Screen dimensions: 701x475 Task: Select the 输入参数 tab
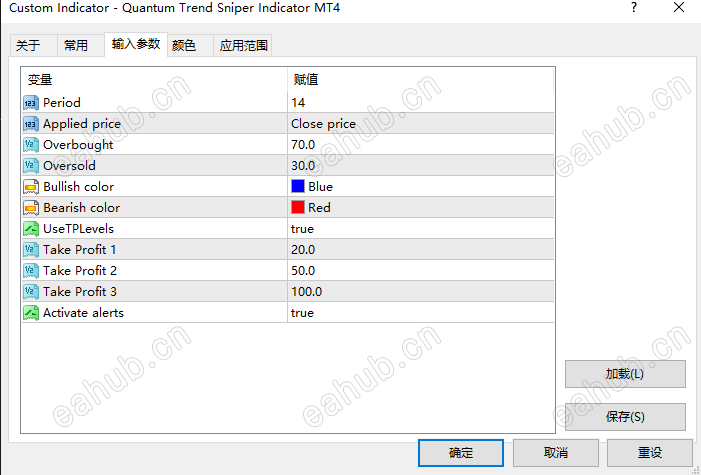point(136,44)
